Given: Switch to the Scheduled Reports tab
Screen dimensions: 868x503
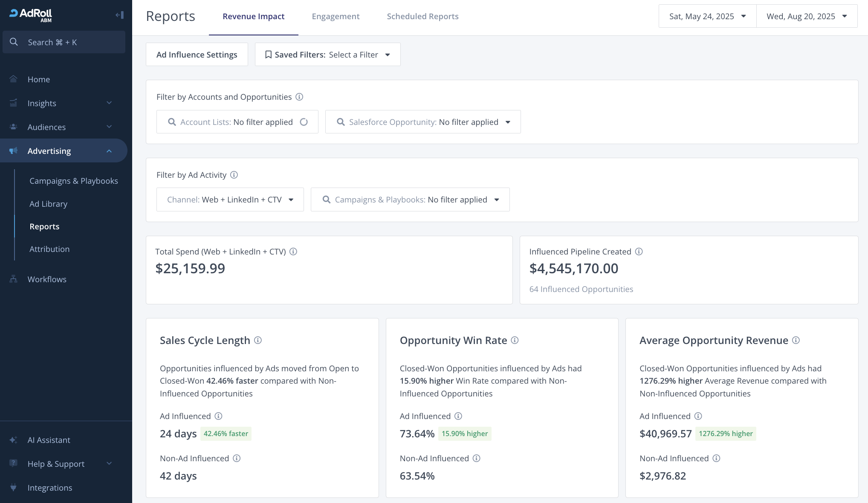Looking at the screenshot, I should [422, 16].
